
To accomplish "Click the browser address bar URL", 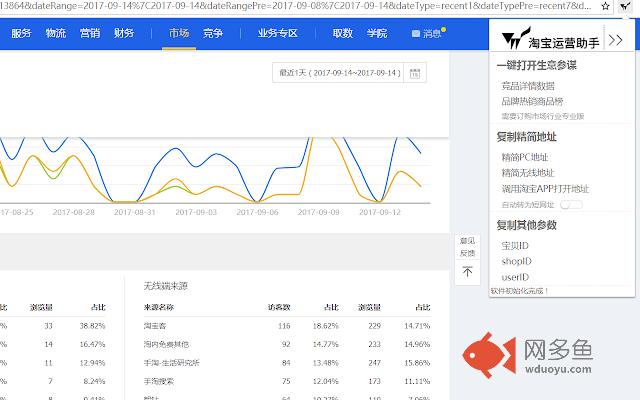I will [296, 6].
